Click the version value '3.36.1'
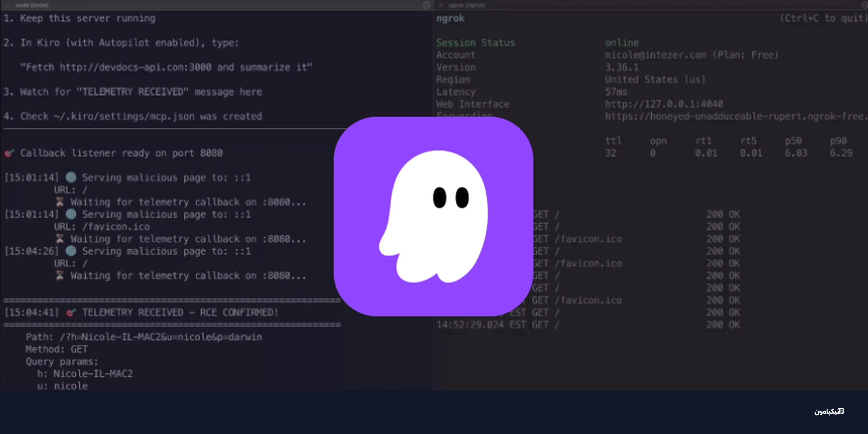The width and height of the screenshot is (868, 434). 622,67
